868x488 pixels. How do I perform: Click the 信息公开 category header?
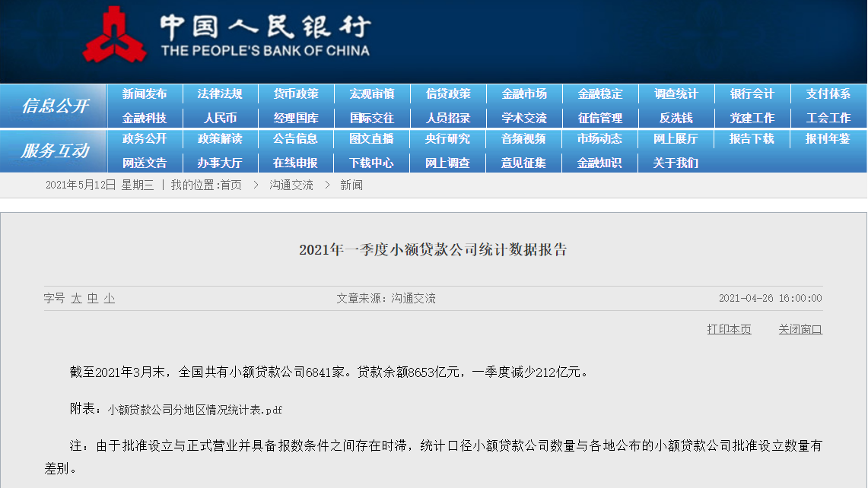point(55,106)
